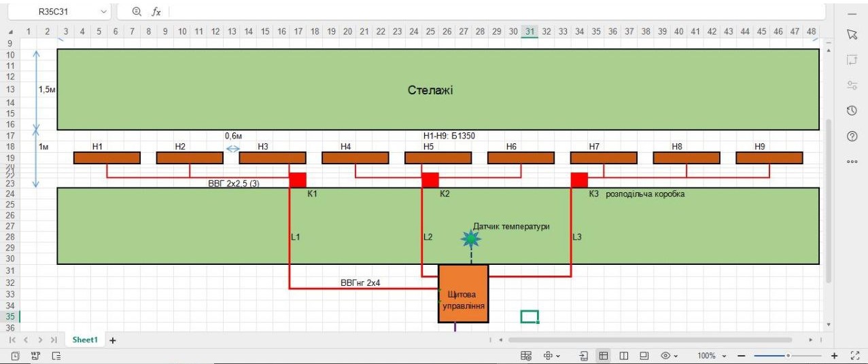Select the temperature sensor star shape
Image resolution: width=868 pixels, height=364 pixels.
pos(471,239)
